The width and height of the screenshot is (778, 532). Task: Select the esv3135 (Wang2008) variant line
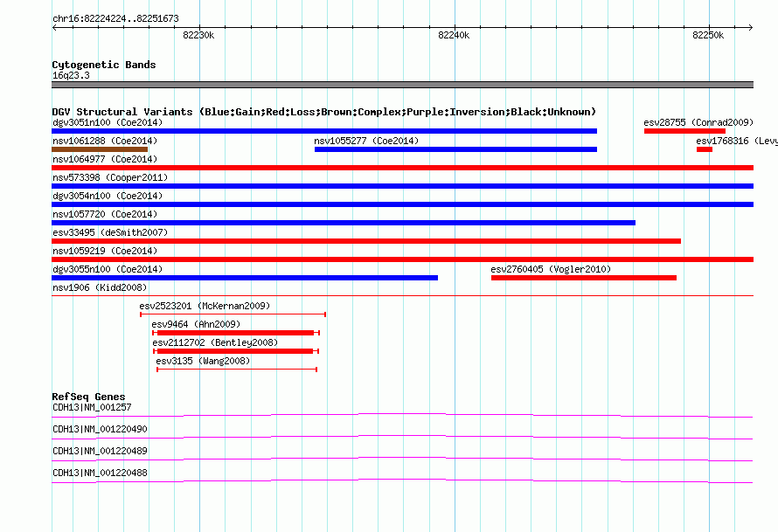(237, 370)
